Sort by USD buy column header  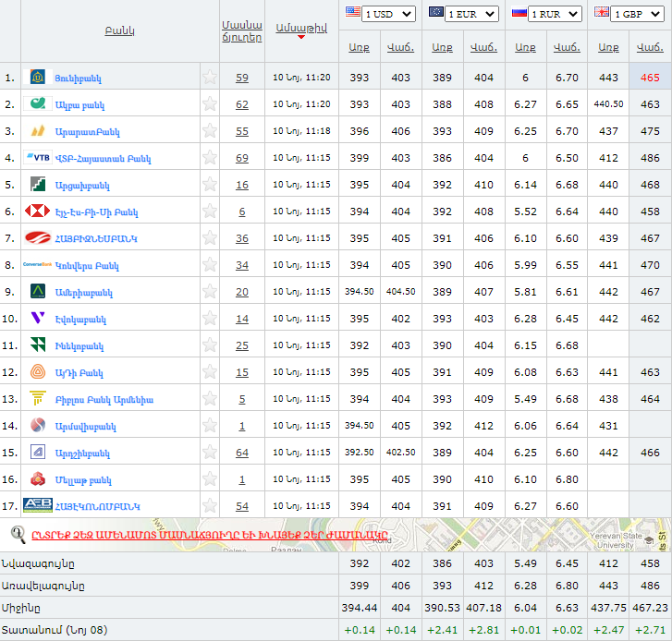coord(360,47)
